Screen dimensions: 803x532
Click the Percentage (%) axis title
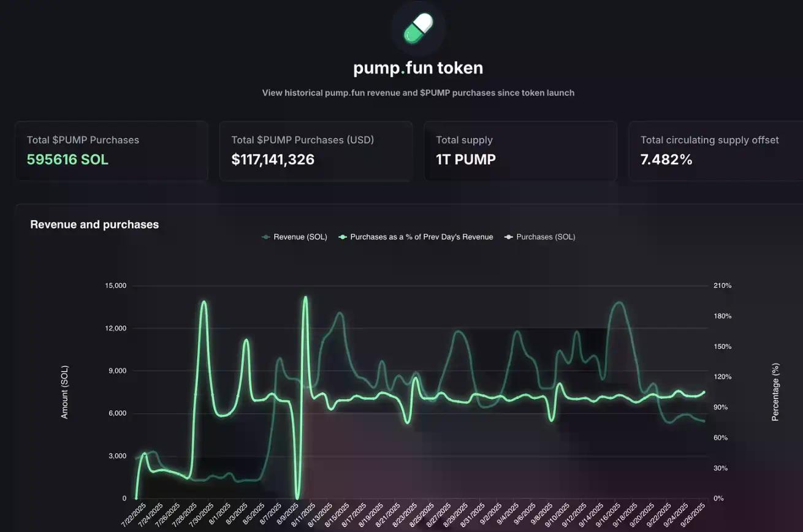[775, 392]
